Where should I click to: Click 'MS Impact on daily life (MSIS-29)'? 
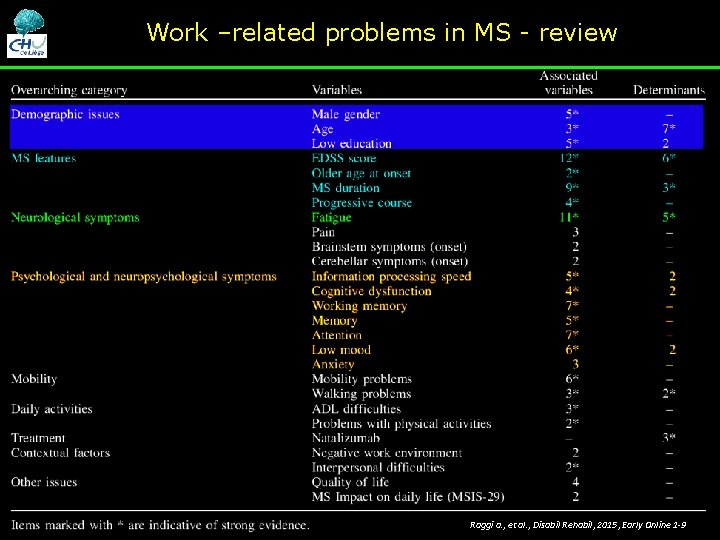pos(408,497)
